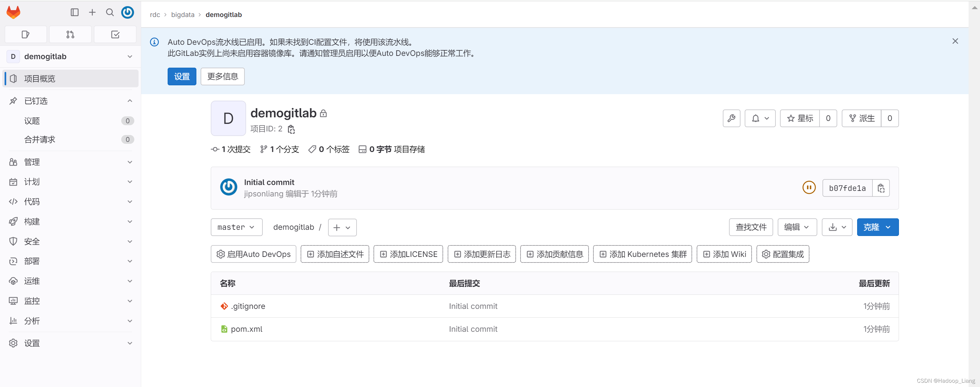Open the master branch selector
Screen dimensions: 980x387
click(236, 227)
